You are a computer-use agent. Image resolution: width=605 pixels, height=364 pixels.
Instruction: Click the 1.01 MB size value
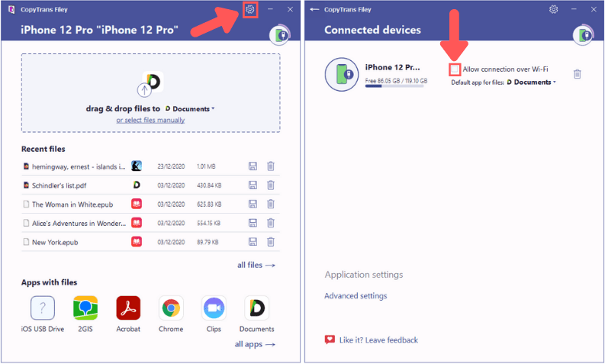click(x=206, y=166)
